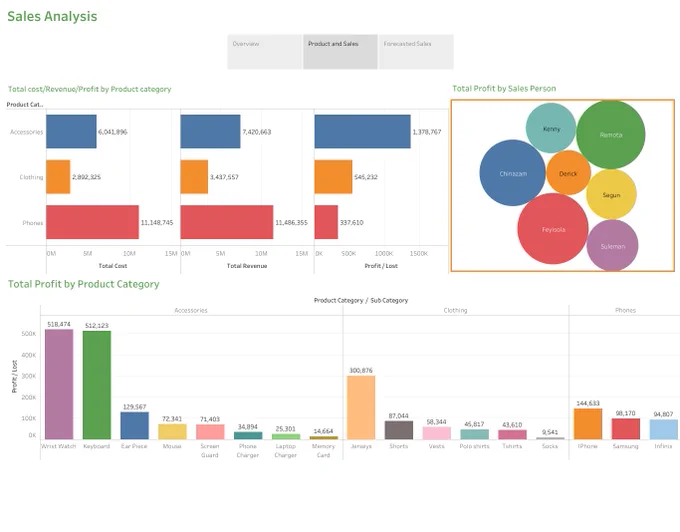Select the Tshirts profit bar

[512, 434]
